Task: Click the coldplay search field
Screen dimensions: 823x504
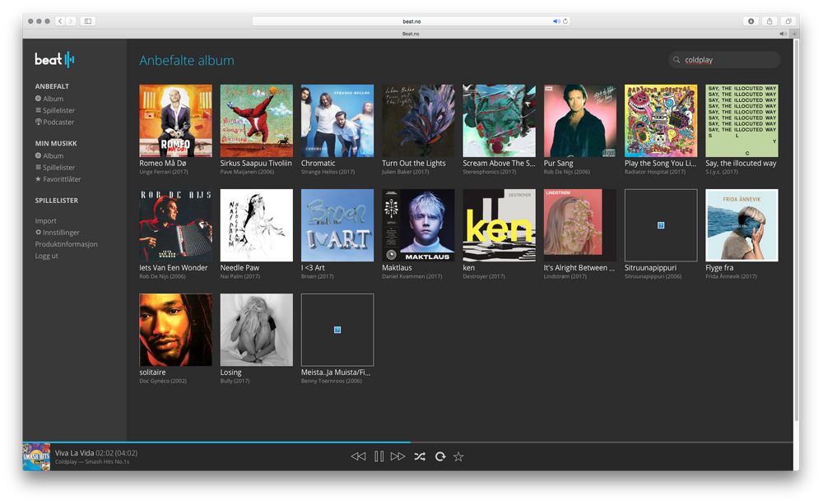Action: coord(724,60)
